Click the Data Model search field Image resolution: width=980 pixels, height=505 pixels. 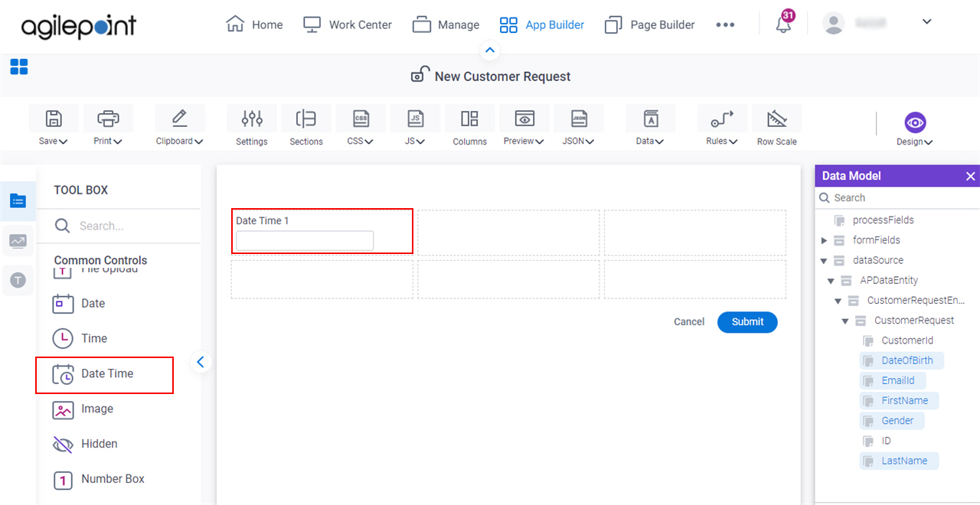point(897,197)
